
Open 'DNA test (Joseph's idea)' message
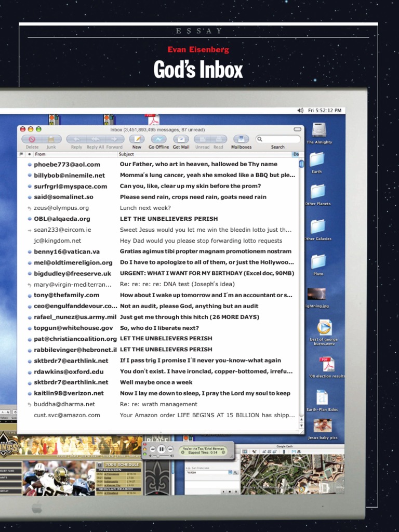pyautogui.click(x=159, y=284)
